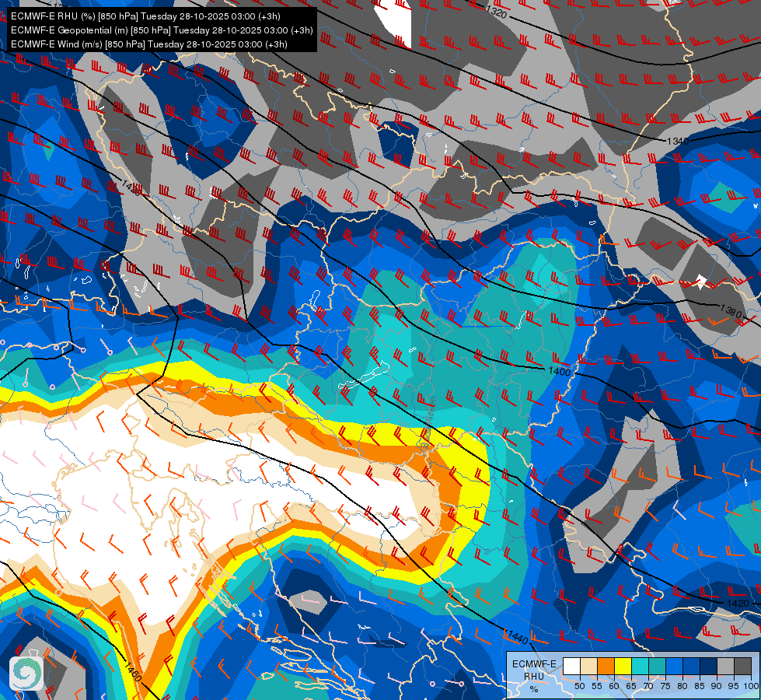Image resolution: width=761 pixels, height=700 pixels.
Task: Select the dark gray 95–100 legend swatch
Action: [743, 666]
